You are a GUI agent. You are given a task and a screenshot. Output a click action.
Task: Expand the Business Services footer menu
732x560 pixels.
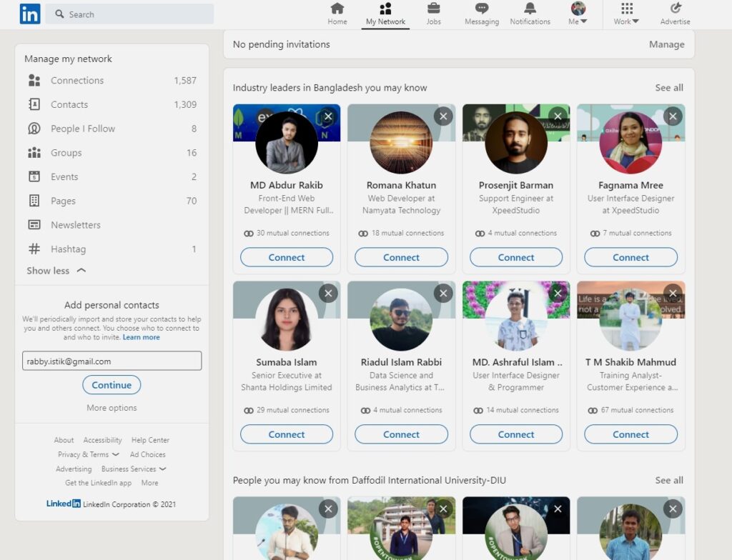pyautogui.click(x=134, y=469)
